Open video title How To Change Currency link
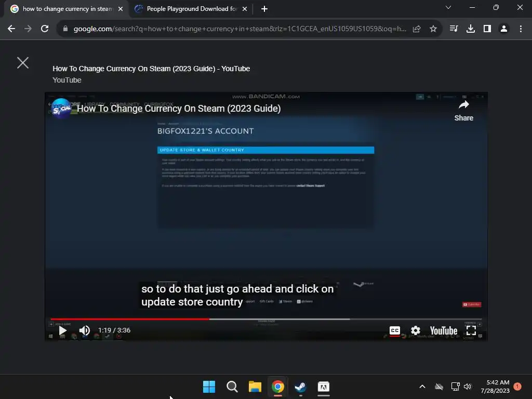Image resolution: width=532 pixels, height=399 pixels. 179,109
